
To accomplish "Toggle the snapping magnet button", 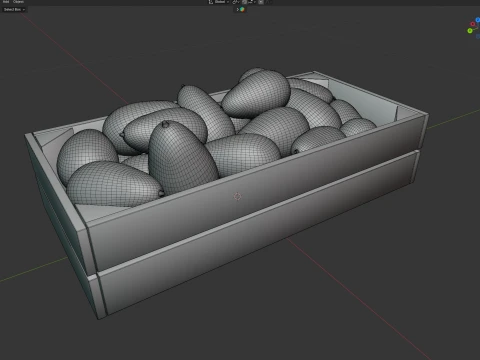I will [244, 2].
